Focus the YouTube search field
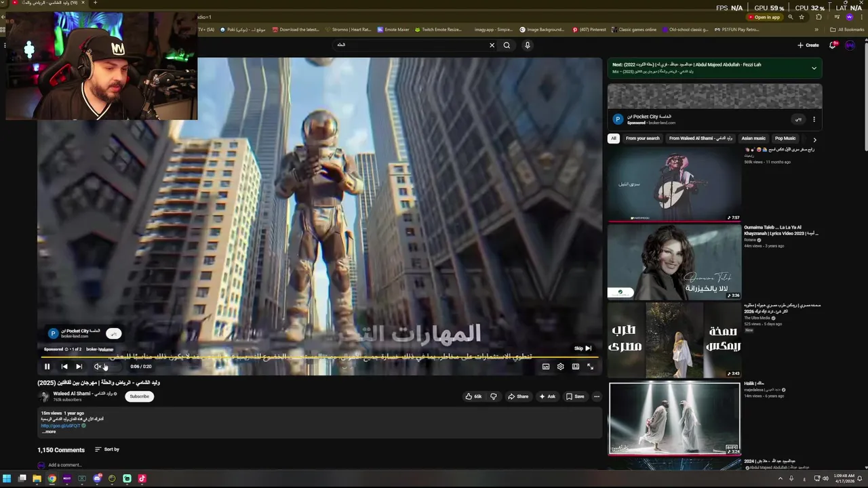Screen dimensions: 868x488 point(409,45)
